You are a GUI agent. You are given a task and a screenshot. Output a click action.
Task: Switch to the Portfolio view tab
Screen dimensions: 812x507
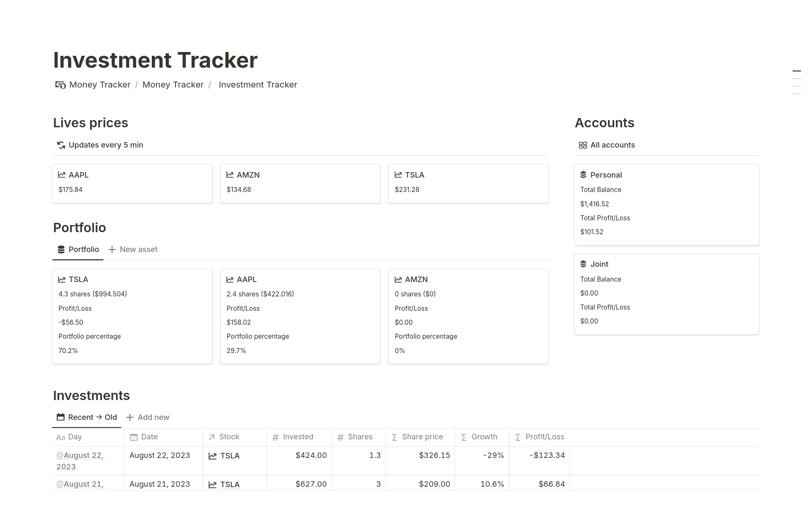click(x=78, y=249)
